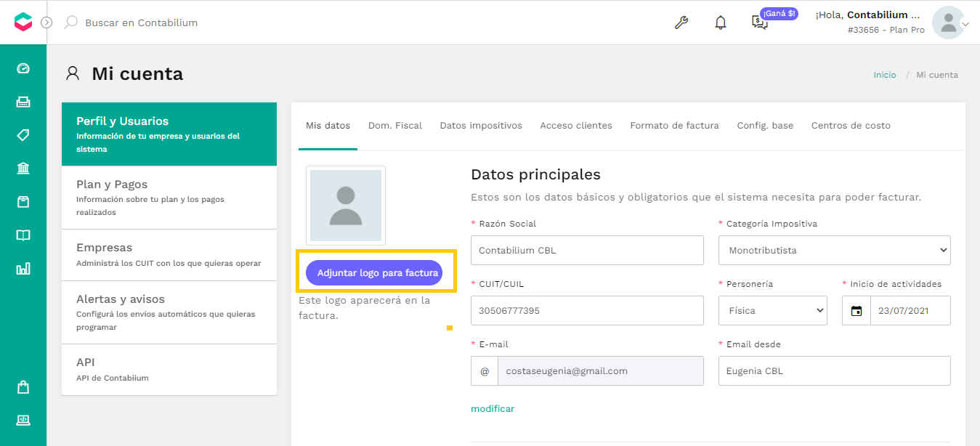
Task: Focus the 'Buscar en Contabilium' search field
Action: tap(141, 23)
